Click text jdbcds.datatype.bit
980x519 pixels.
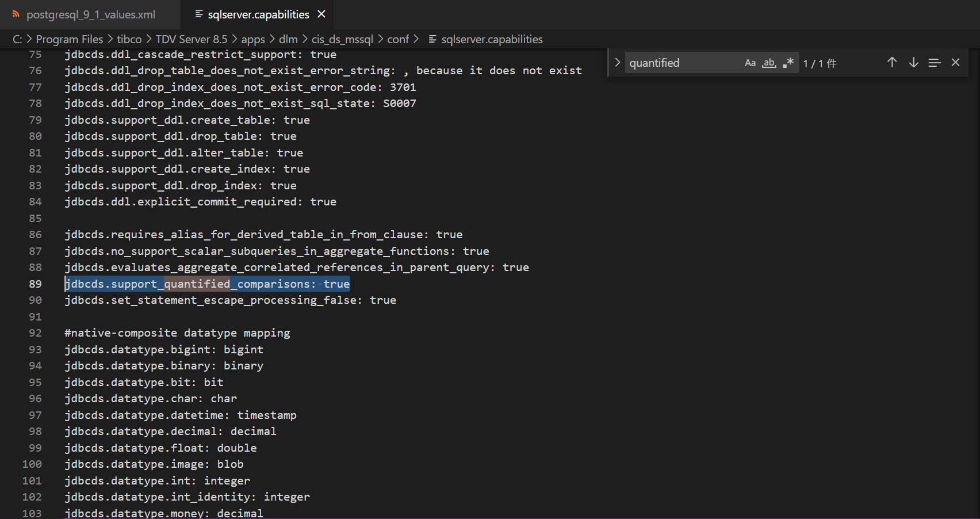point(127,383)
